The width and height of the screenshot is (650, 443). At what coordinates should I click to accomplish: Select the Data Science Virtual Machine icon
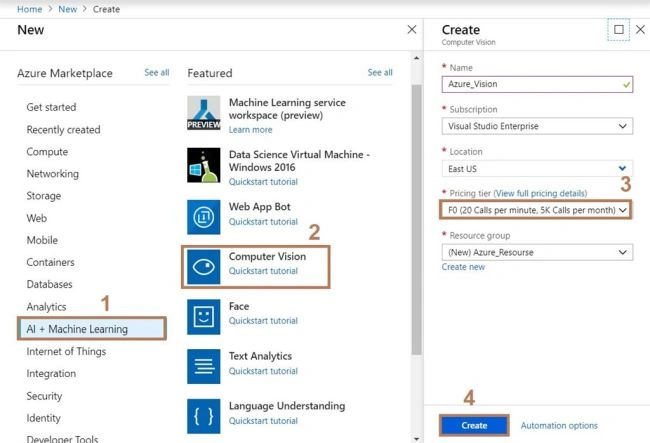point(204,165)
